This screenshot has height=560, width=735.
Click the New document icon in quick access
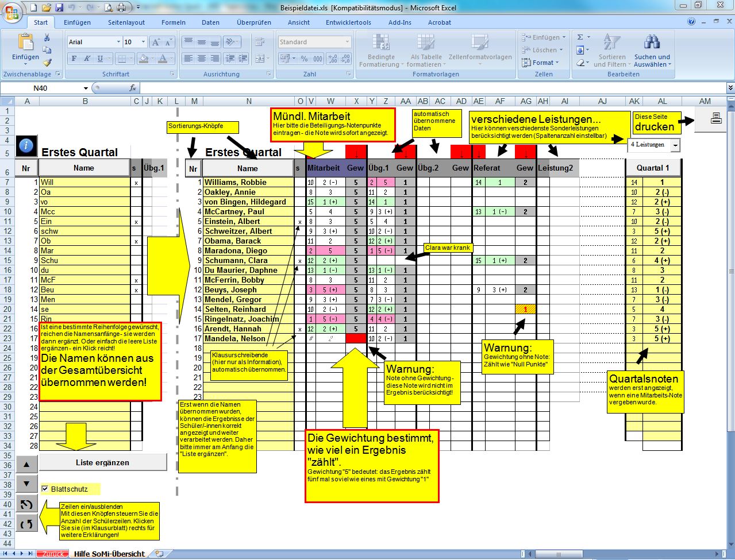pos(33,7)
